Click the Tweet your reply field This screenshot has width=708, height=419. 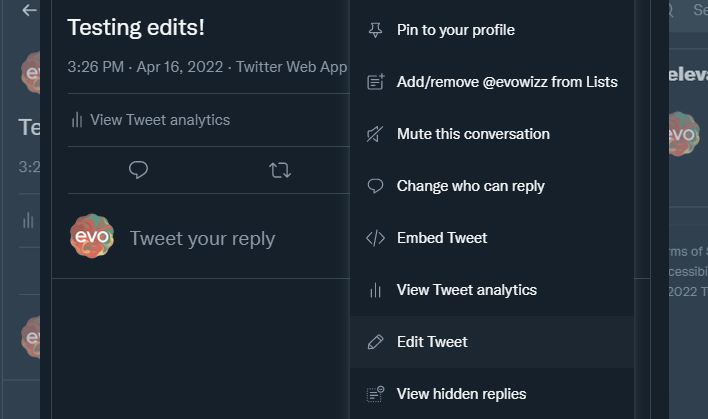tap(202, 238)
